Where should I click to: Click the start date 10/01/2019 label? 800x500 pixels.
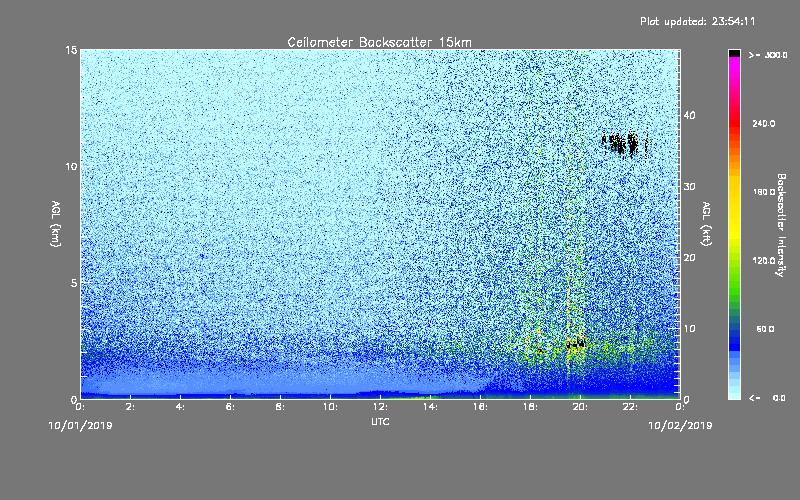80,426
